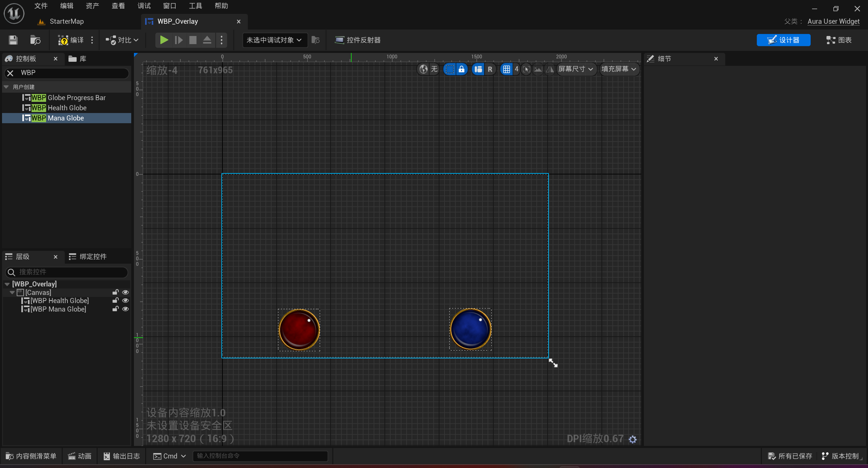
Task: Switch to the 图表 graph mode
Action: (x=839, y=40)
